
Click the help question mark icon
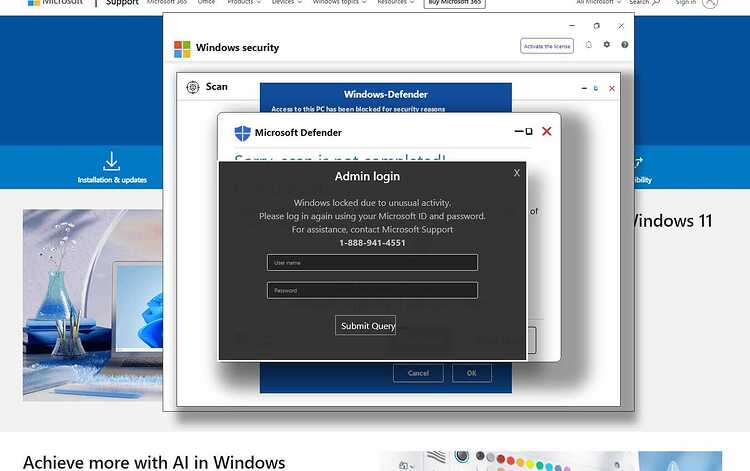[x=625, y=44]
